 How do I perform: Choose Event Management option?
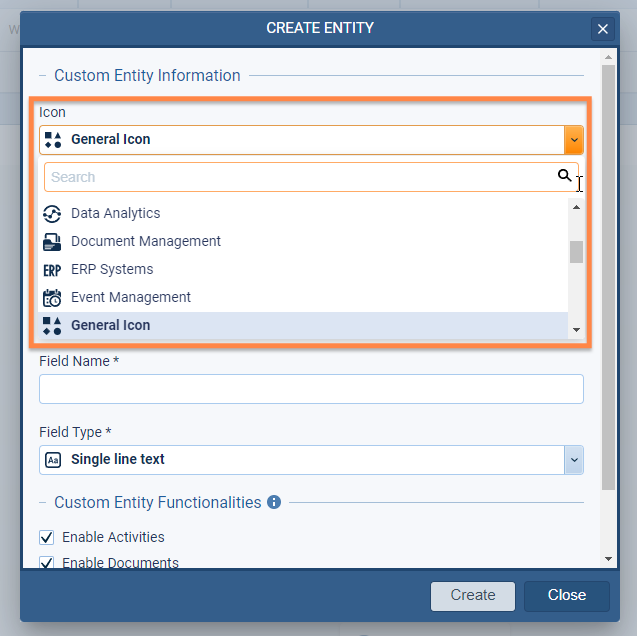click(x=131, y=297)
